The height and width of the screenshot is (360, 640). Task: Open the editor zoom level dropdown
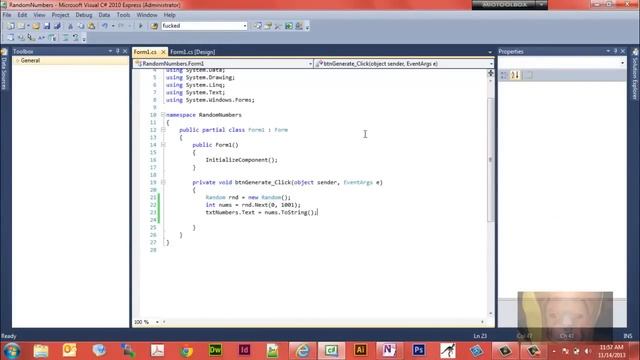[157, 322]
